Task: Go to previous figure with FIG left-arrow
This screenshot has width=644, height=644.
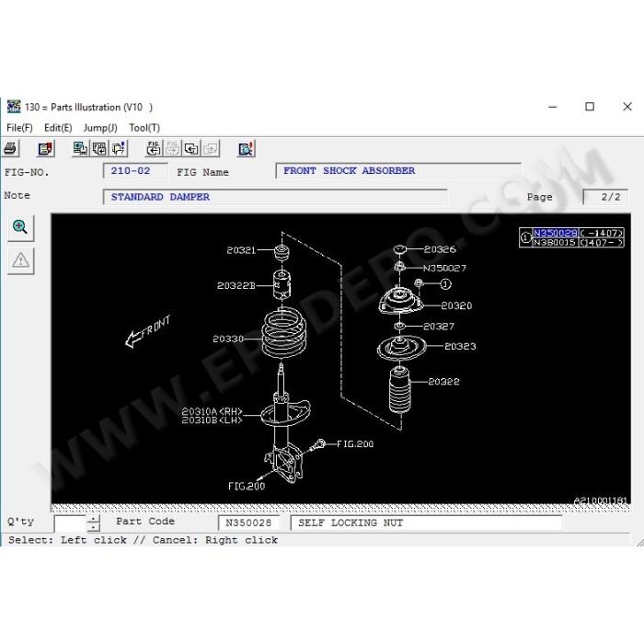Action: click(154, 148)
